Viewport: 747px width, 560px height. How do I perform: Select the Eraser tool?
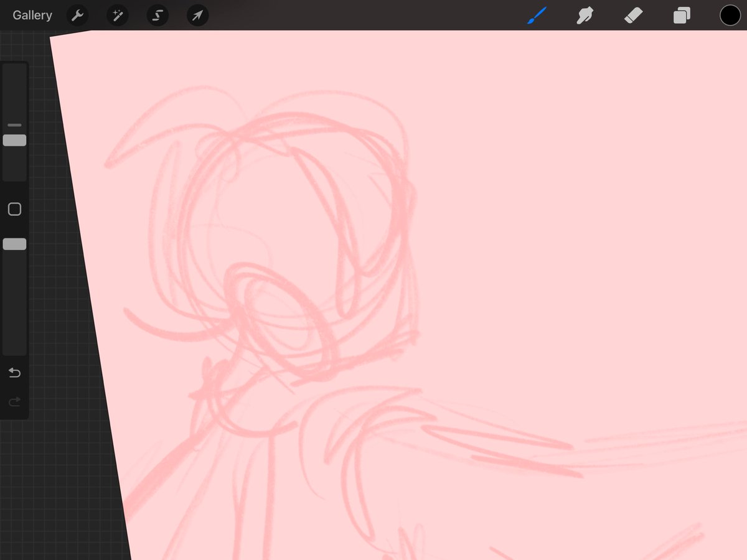(633, 16)
